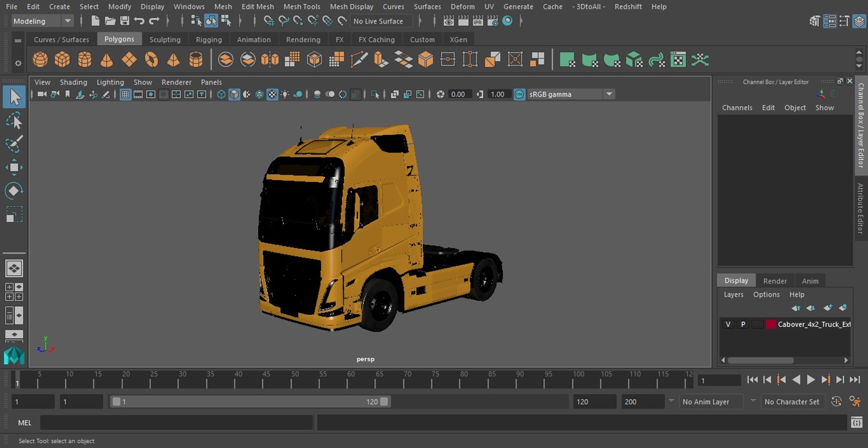The width and height of the screenshot is (868, 448).
Task: Toggle wireframe display in viewport toolbar
Action: pyautogui.click(x=221, y=94)
